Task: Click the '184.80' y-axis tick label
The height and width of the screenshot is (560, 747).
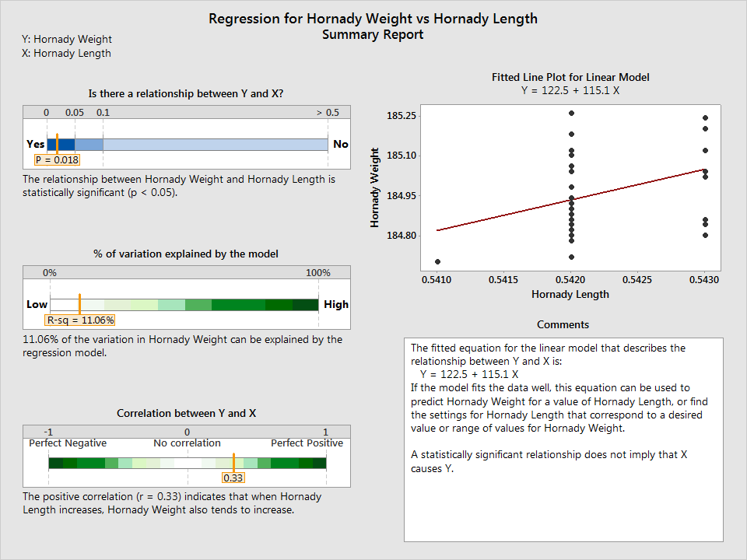Action: [x=402, y=236]
